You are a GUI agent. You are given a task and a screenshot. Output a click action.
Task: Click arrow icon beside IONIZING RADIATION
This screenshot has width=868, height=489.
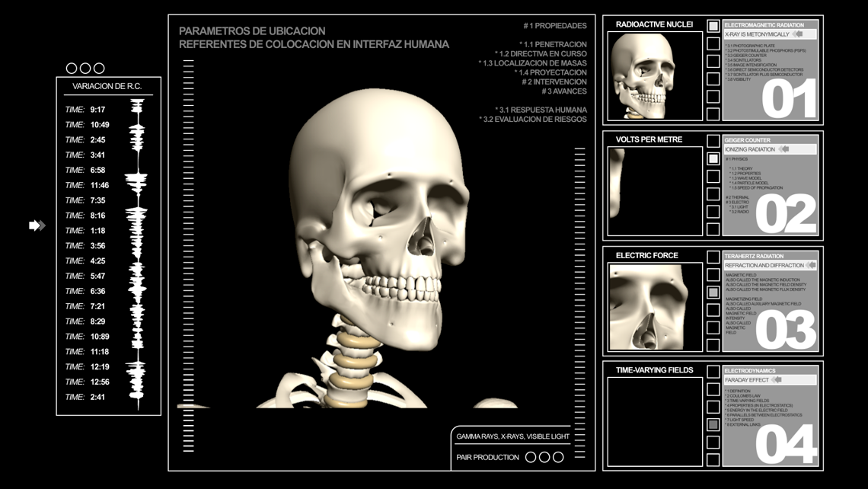[x=783, y=149]
